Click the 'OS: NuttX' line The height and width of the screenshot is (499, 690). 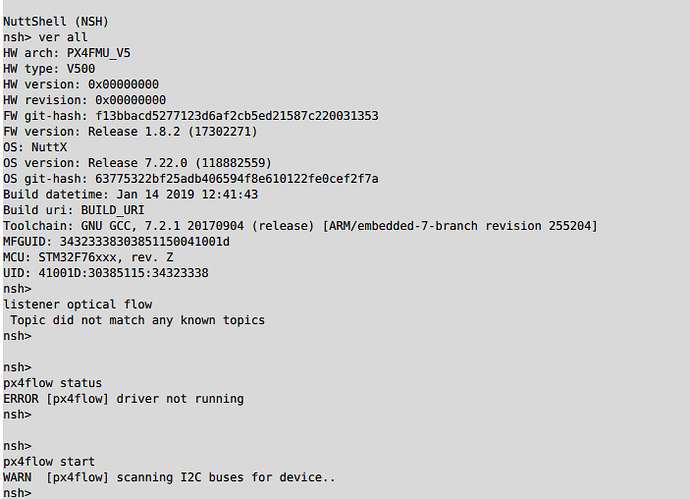point(35,147)
